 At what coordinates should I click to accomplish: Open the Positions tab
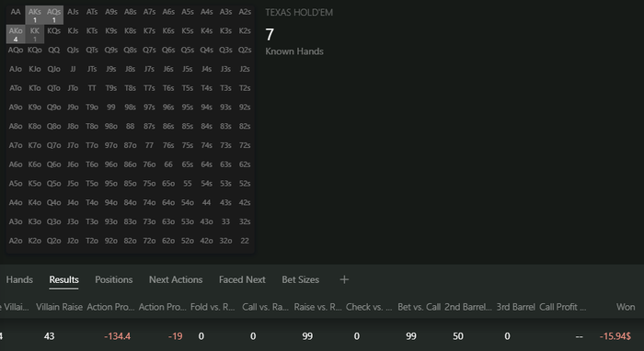[x=114, y=279]
